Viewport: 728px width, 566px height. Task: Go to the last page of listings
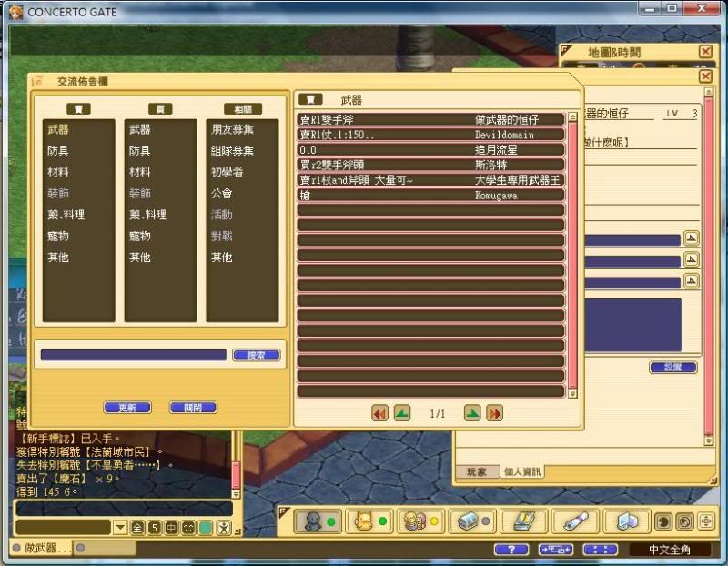pos(494,413)
